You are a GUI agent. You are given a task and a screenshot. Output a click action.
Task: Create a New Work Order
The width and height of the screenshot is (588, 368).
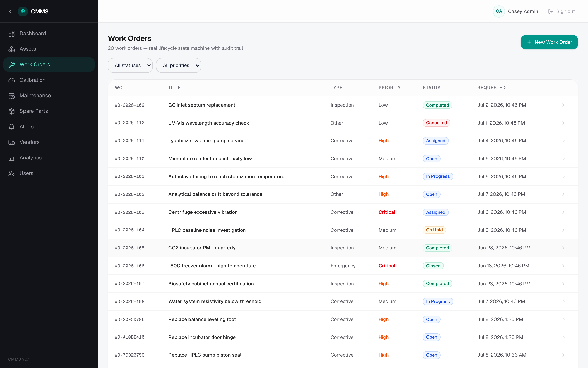pos(549,42)
